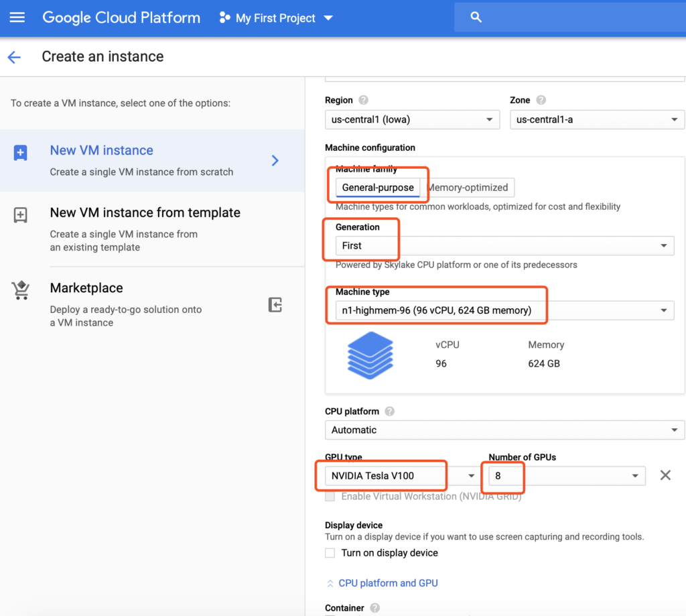Viewport: 686px width, 616px height.
Task: Select New VM instance option
Action: pyautogui.click(x=152, y=161)
